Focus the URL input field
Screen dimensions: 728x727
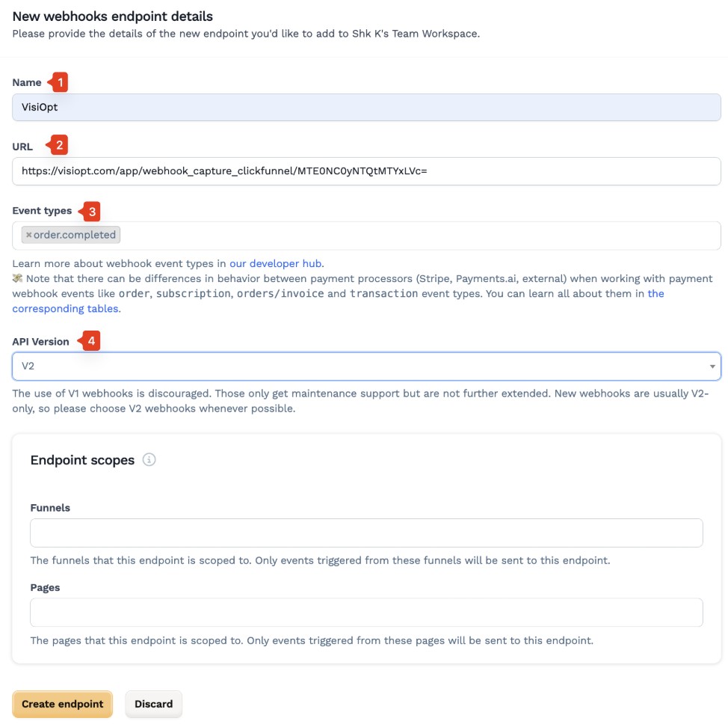366,171
